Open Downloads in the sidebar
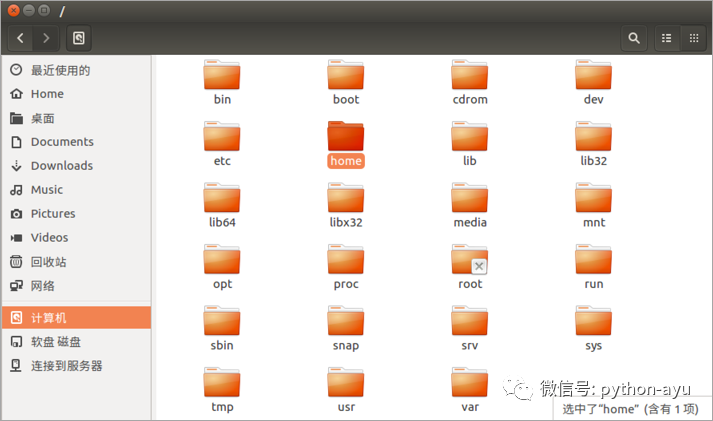The width and height of the screenshot is (713, 421). pyautogui.click(x=76, y=165)
